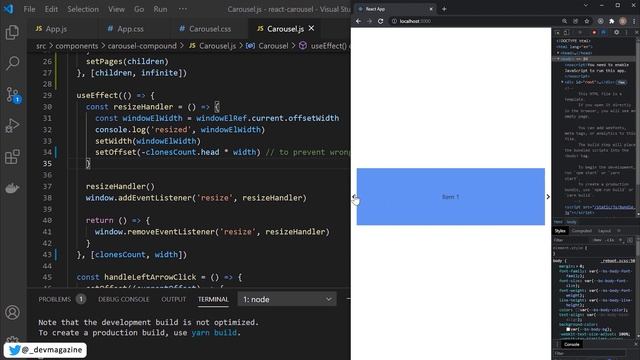The image size is (640, 360).
Task: Go forward in the Chrome browser
Action: coord(369,21)
